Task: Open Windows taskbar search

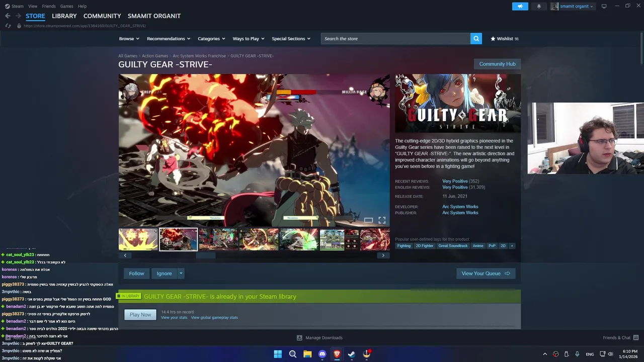Action: [x=292, y=354]
